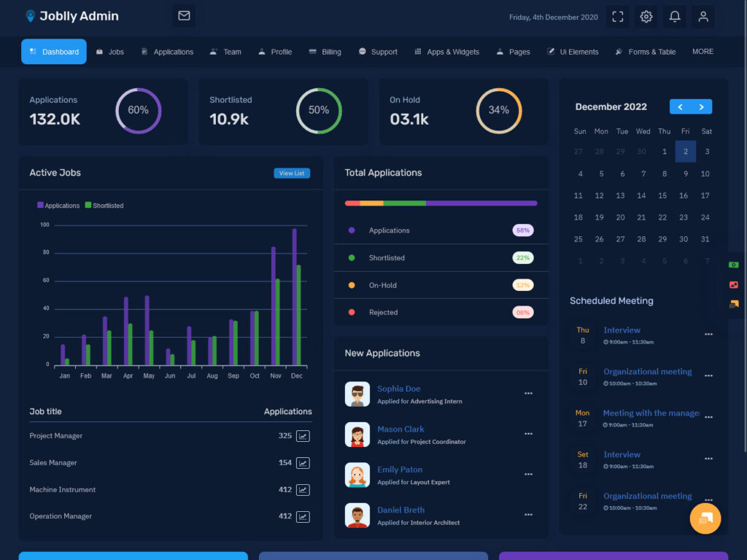Open Mason Clark's application link
747x560 pixels.
coord(400,429)
